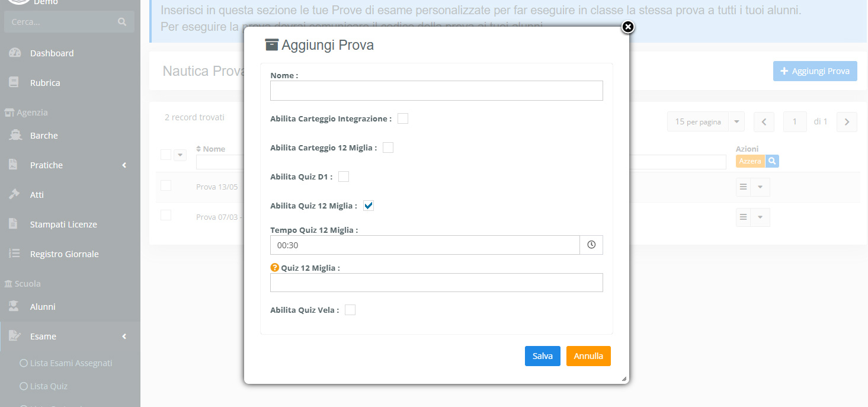Click the Atti gavel icon
The height and width of the screenshot is (407, 868).
click(15, 194)
